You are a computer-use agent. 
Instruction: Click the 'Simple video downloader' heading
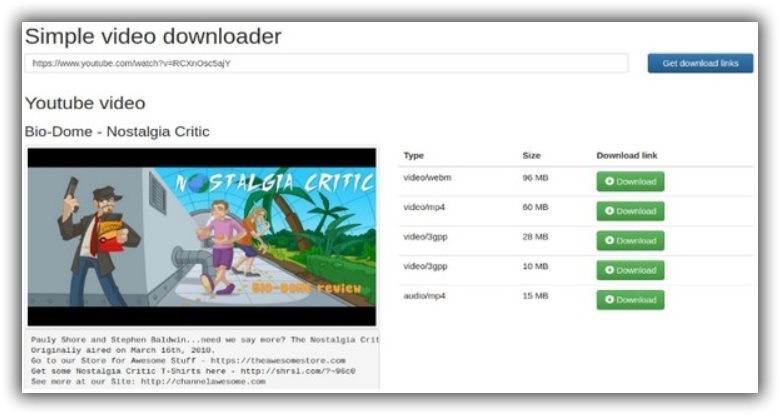pos(153,36)
